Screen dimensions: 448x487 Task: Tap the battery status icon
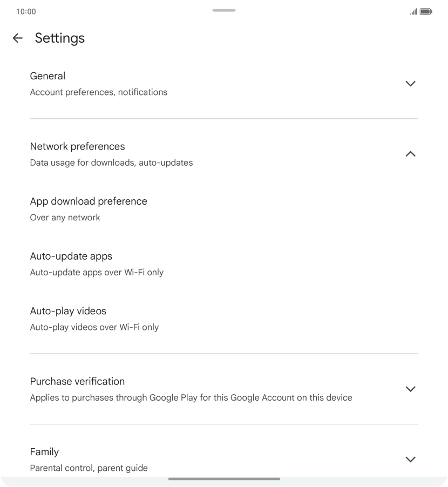426,11
